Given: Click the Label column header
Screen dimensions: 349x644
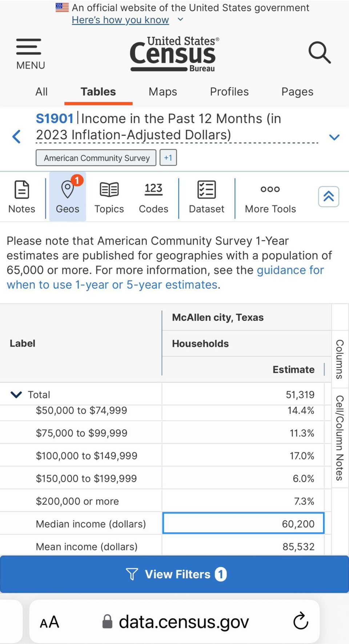Looking at the screenshot, I should (x=23, y=343).
